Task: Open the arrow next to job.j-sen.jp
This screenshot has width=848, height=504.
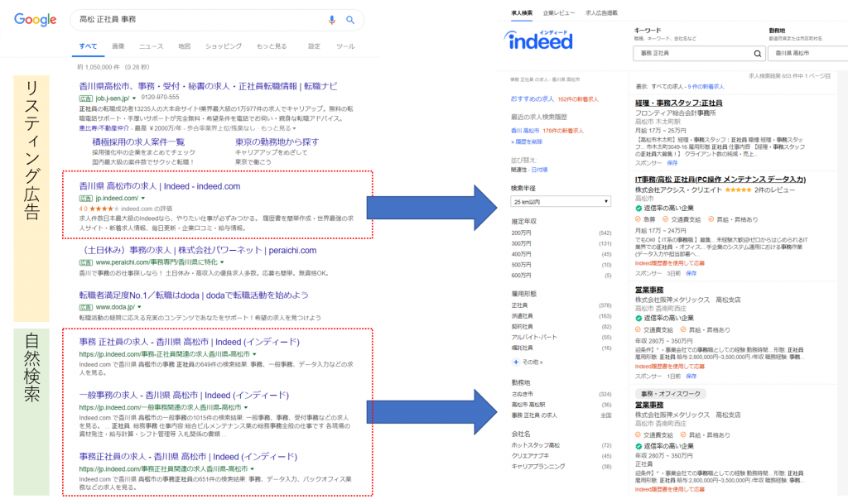Action: 134,98
